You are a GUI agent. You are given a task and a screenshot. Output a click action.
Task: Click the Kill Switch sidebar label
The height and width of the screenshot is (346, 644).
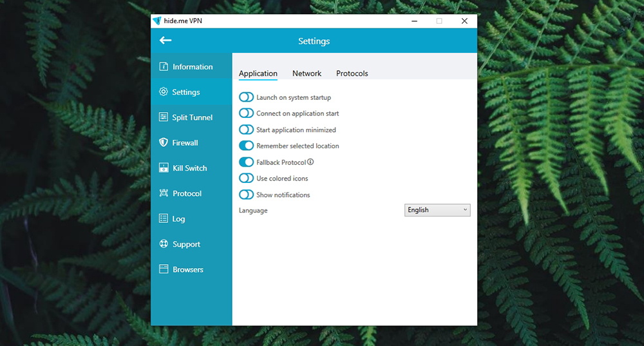[x=190, y=168]
